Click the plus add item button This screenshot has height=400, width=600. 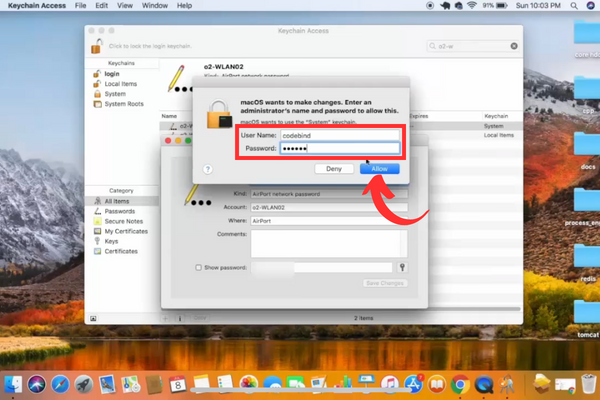(165, 318)
